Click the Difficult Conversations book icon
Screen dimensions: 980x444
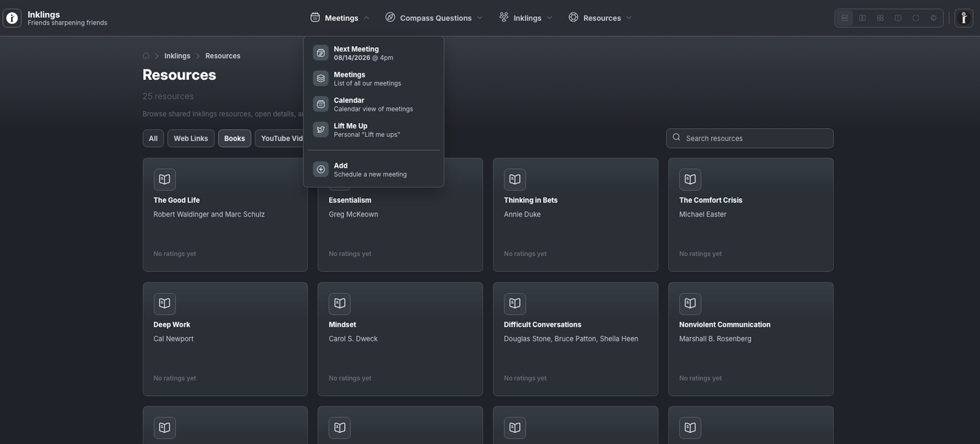[514, 303]
